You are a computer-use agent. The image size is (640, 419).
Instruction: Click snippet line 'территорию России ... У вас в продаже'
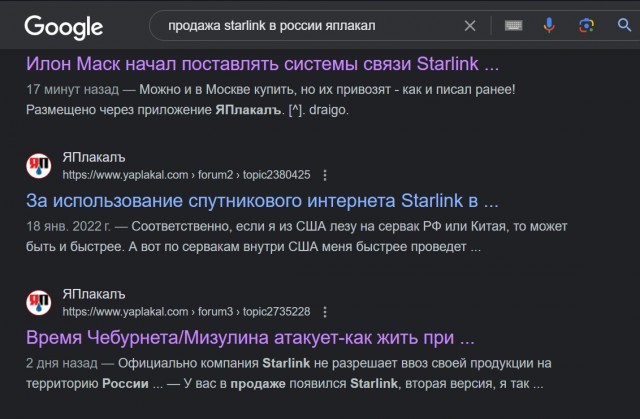coord(284,384)
